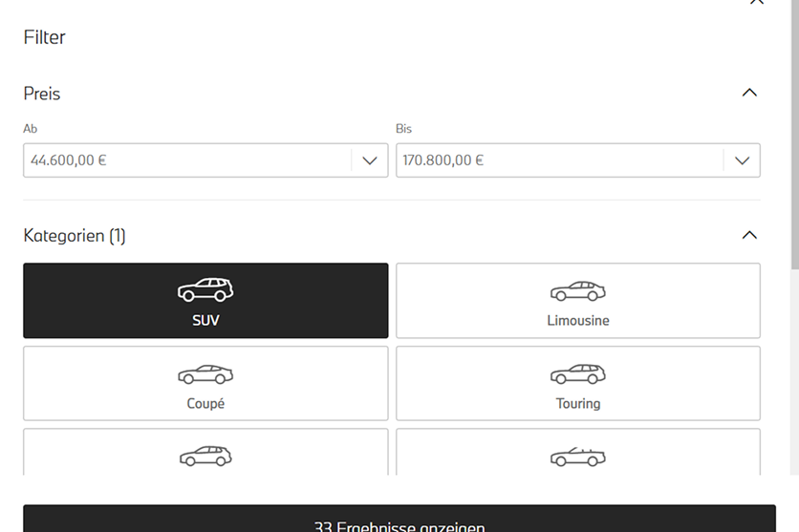Click the Coupé car silhouette icon
This screenshot has width=799, height=532.
pos(205,373)
